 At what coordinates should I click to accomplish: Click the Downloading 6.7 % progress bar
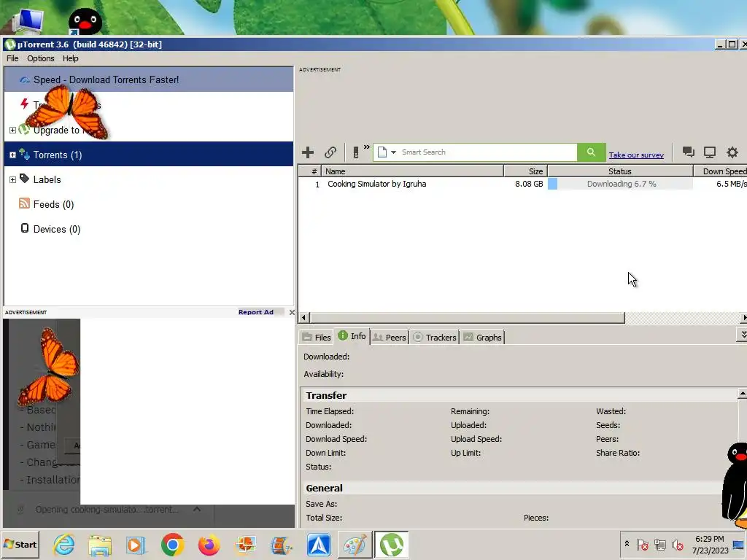(620, 184)
